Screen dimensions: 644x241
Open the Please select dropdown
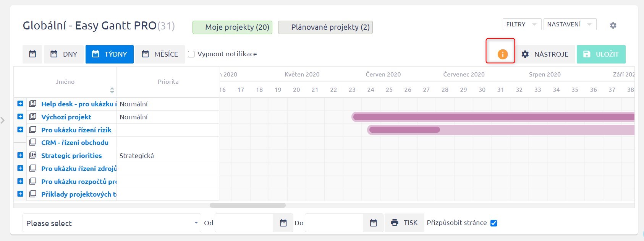coord(112,223)
